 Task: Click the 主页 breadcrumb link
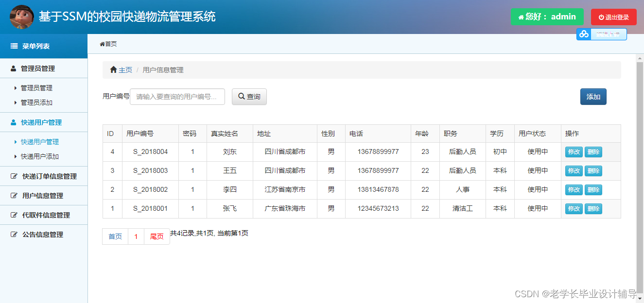[125, 70]
